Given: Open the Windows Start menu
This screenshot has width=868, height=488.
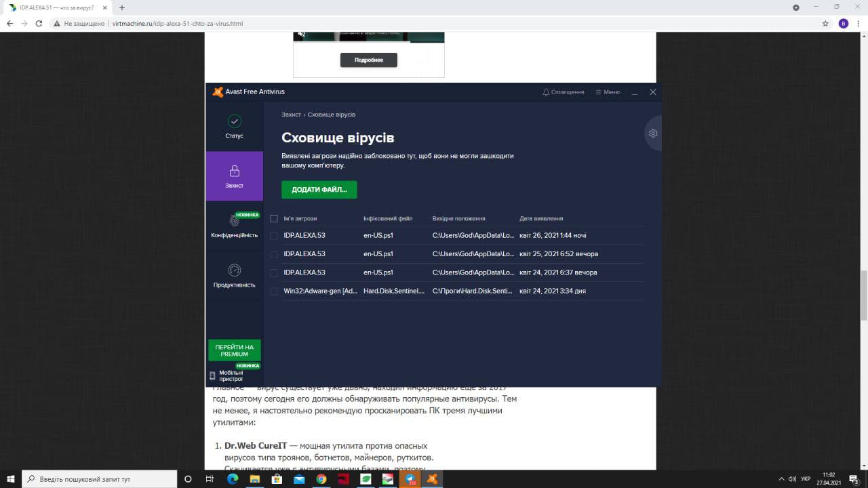Looking at the screenshot, I should pyautogui.click(x=11, y=479).
